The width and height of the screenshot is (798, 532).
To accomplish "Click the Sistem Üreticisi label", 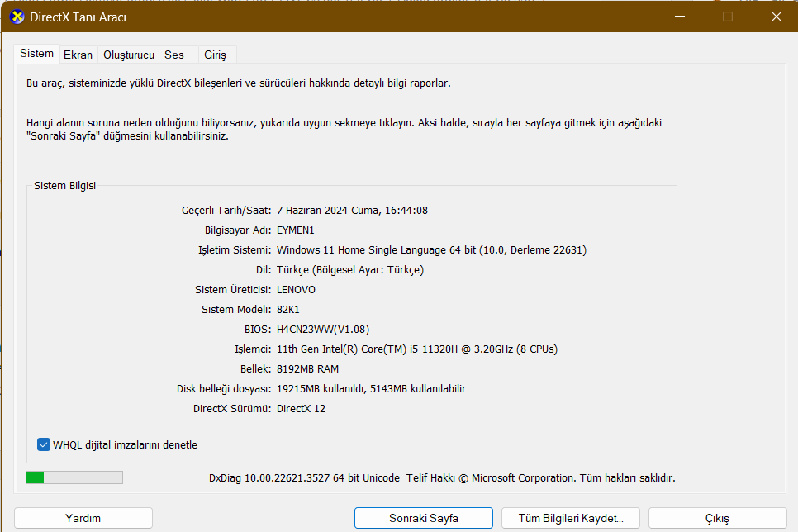I will pyautogui.click(x=233, y=290).
